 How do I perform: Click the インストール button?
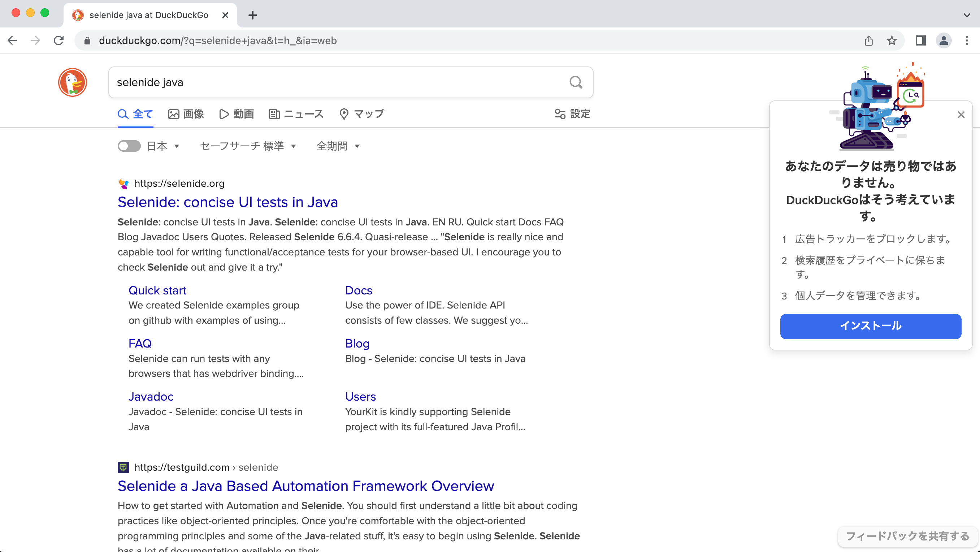coord(871,326)
